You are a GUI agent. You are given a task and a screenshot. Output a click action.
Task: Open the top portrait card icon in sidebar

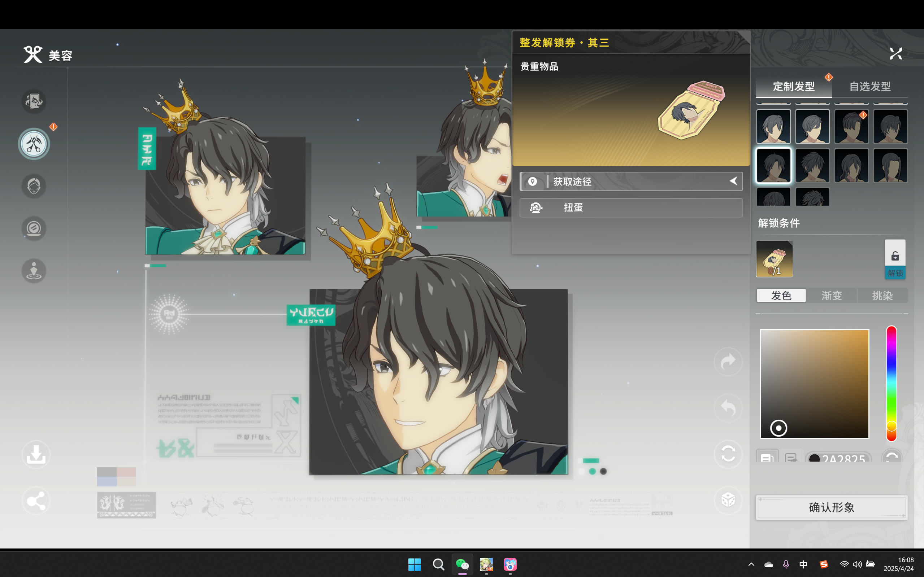34,101
